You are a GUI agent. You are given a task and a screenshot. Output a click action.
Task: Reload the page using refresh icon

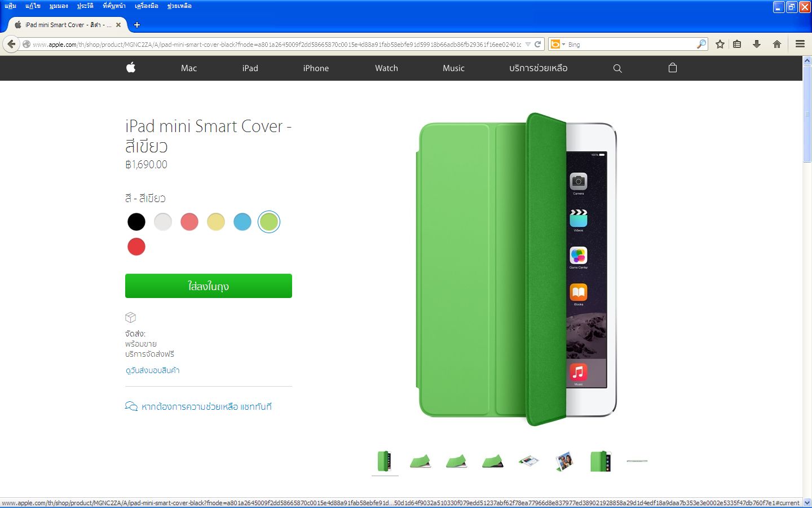[538, 44]
